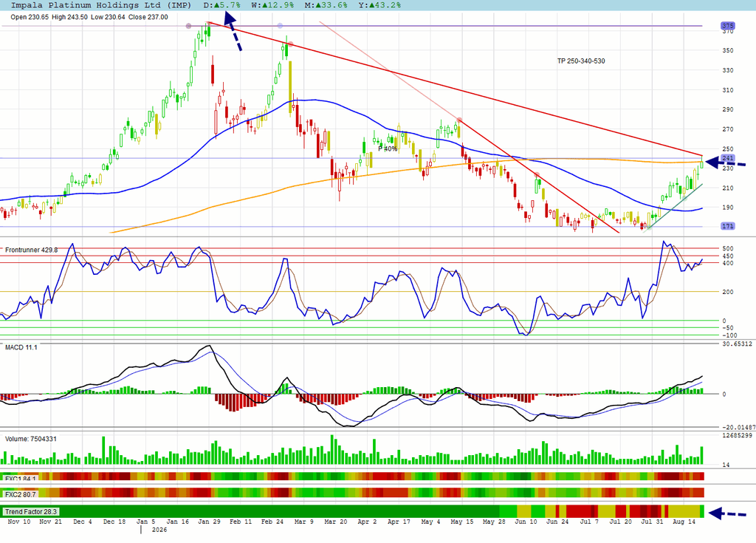Image resolution: width=756 pixels, height=543 pixels.
Task: Click the Impala Platinum Holdings Ltd (IMP) title
Action: pos(100,5)
